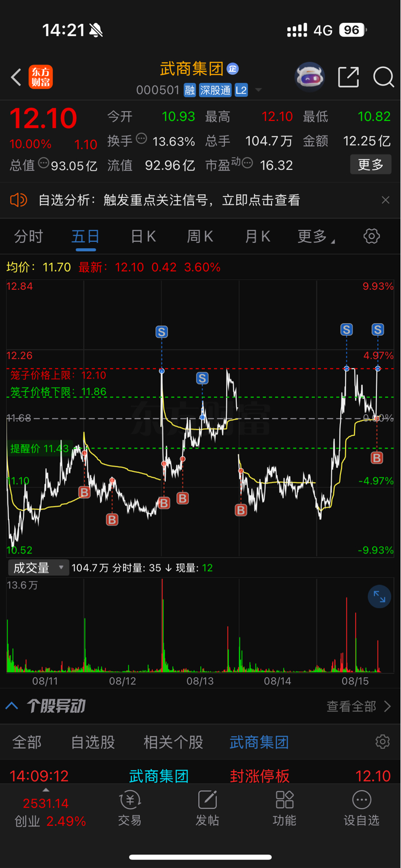Select the 全部 movement tab
401x868 pixels.
pyautogui.click(x=27, y=742)
